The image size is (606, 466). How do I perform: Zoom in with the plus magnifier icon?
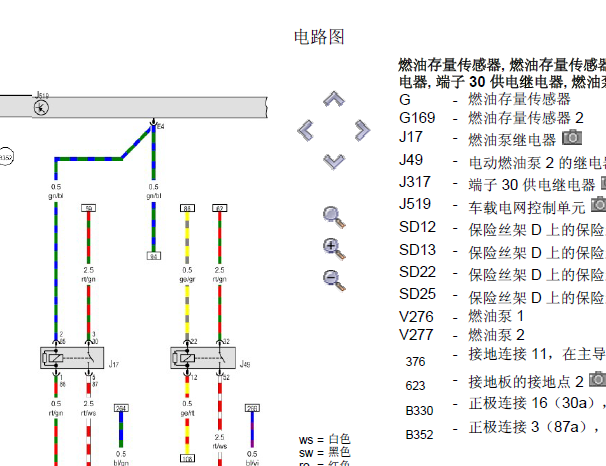[334, 249]
